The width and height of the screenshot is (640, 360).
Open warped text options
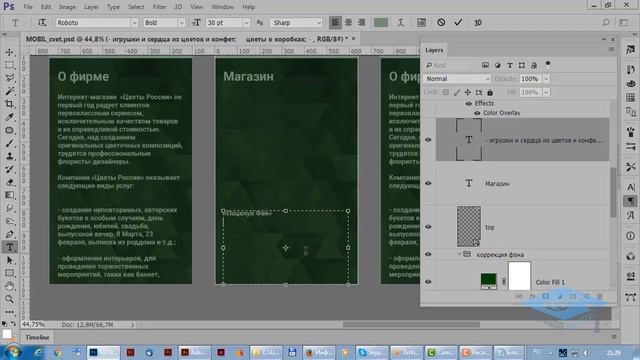tap(401, 23)
